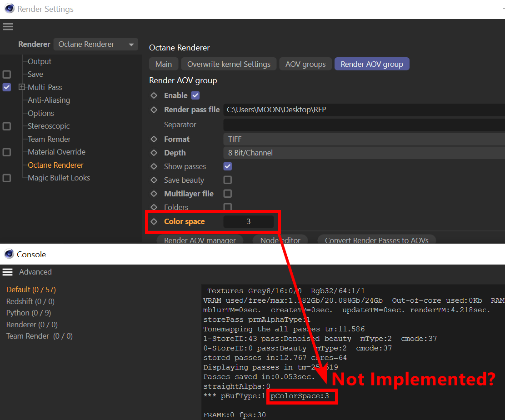This screenshot has width=505, height=420.
Task: Select Default (0 / 57) console category
Action: [x=31, y=290]
